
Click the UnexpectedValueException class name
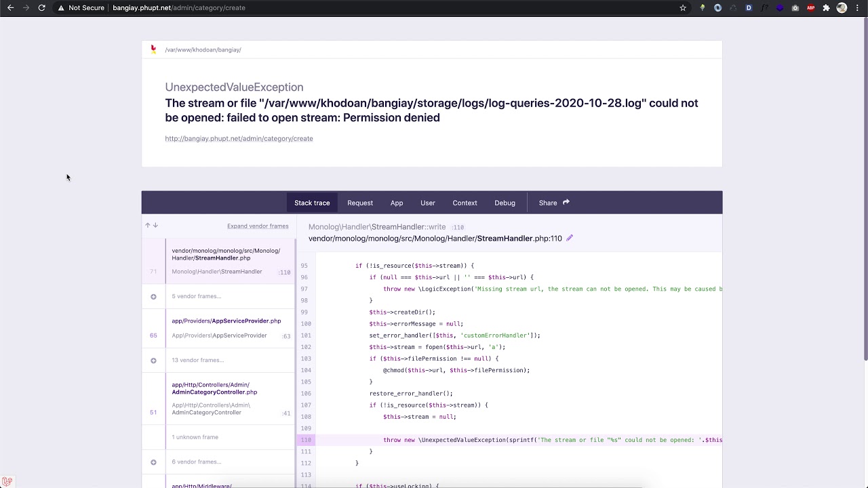(234, 87)
